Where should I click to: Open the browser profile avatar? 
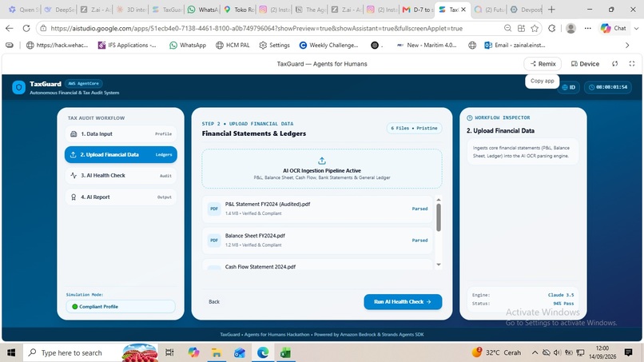570,28
